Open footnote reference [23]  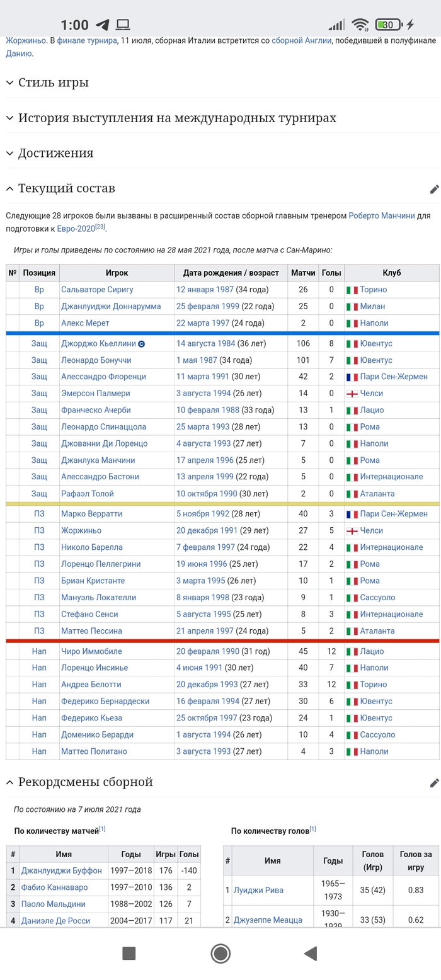100,227
